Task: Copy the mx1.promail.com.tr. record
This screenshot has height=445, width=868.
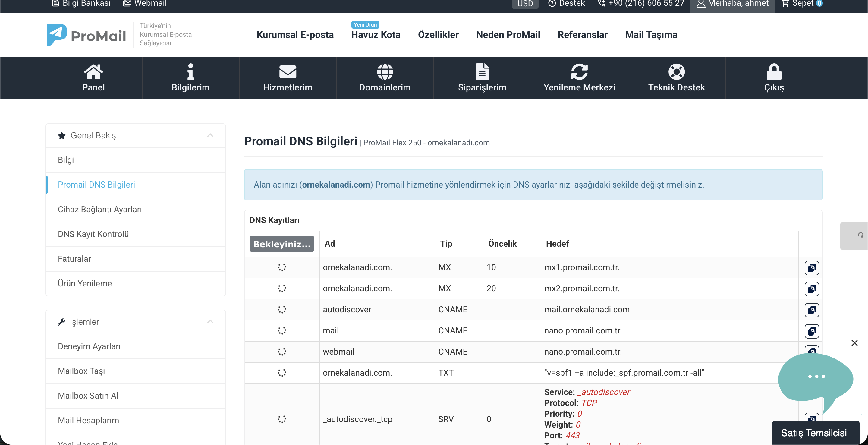Action: 812,268
